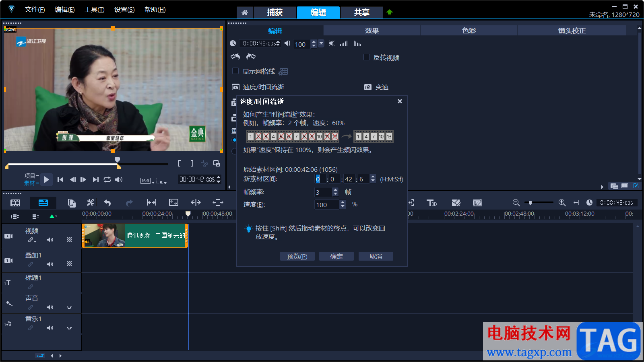Viewport: 644px width, 362px height.
Task: Play the preview clip
Action: click(47, 180)
